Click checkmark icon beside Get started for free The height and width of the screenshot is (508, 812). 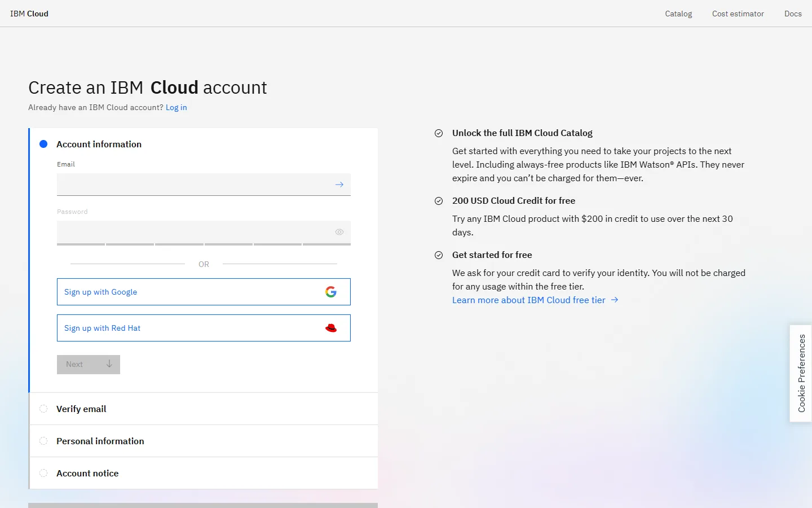click(x=439, y=255)
